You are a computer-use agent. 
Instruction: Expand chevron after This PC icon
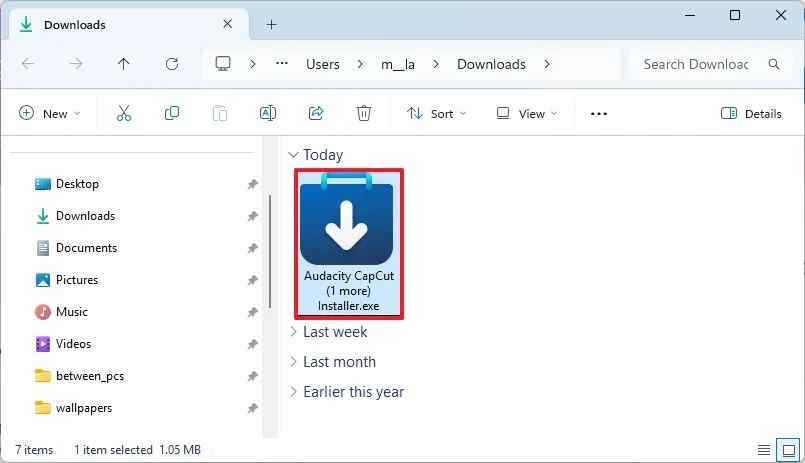(253, 64)
